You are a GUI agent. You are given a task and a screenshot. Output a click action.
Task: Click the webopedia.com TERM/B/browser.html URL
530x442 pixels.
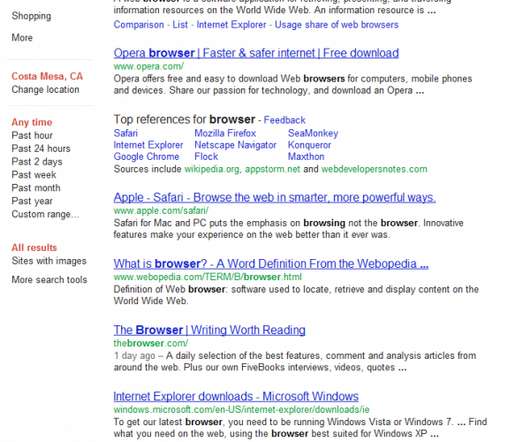point(208,277)
